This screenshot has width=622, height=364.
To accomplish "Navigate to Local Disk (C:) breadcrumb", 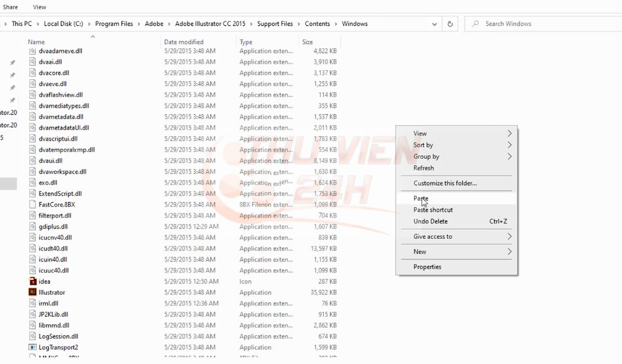I will click(64, 24).
